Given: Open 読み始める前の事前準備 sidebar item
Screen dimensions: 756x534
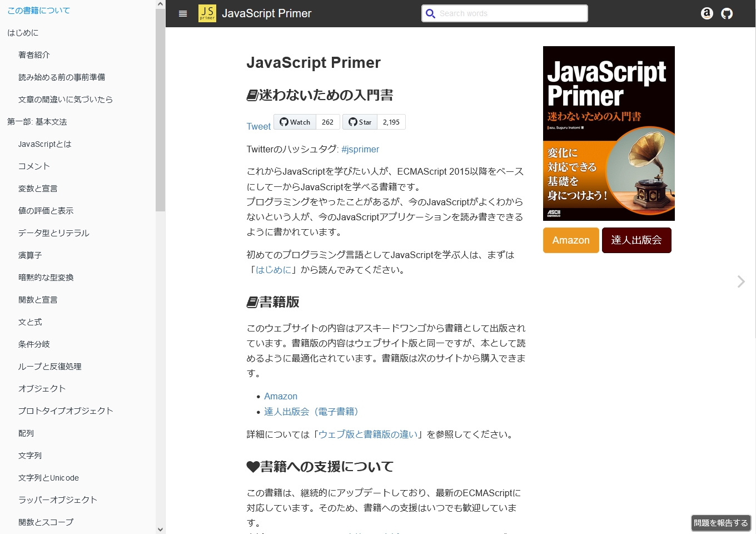Looking at the screenshot, I should pos(62,77).
